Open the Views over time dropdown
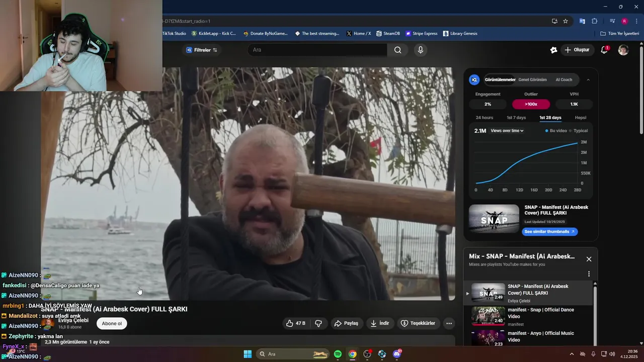Viewport: 644px width, 362px height. (507, 131)
